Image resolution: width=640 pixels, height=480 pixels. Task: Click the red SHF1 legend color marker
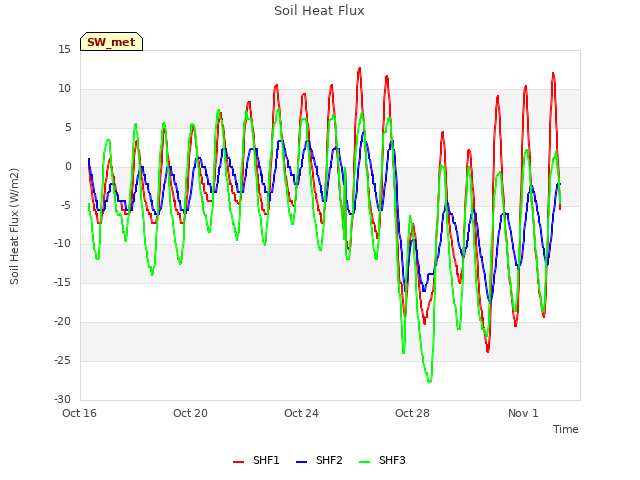click(x=238, y=462)
